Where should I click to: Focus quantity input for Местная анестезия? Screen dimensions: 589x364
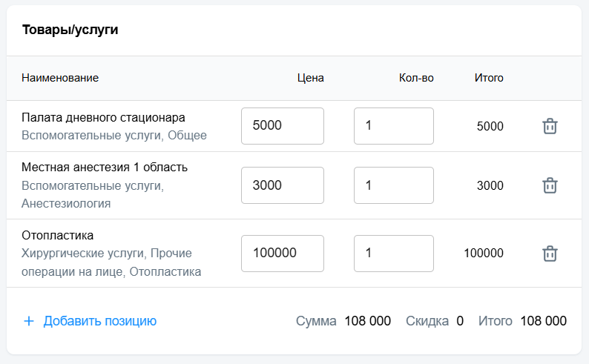click(x=394, y=185)
